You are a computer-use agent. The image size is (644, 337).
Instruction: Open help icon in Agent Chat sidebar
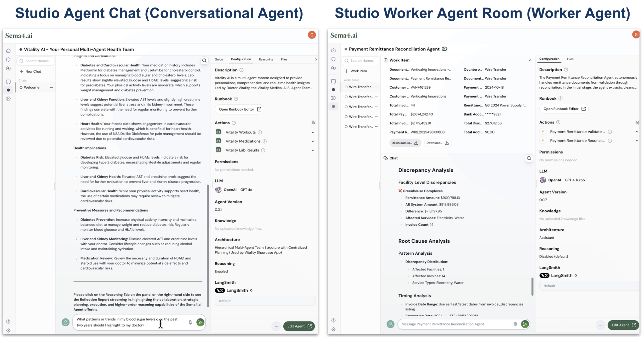[8, 322]
